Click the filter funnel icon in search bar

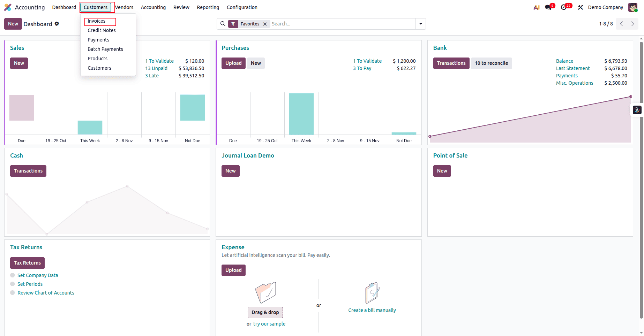[x=233, y=24]
